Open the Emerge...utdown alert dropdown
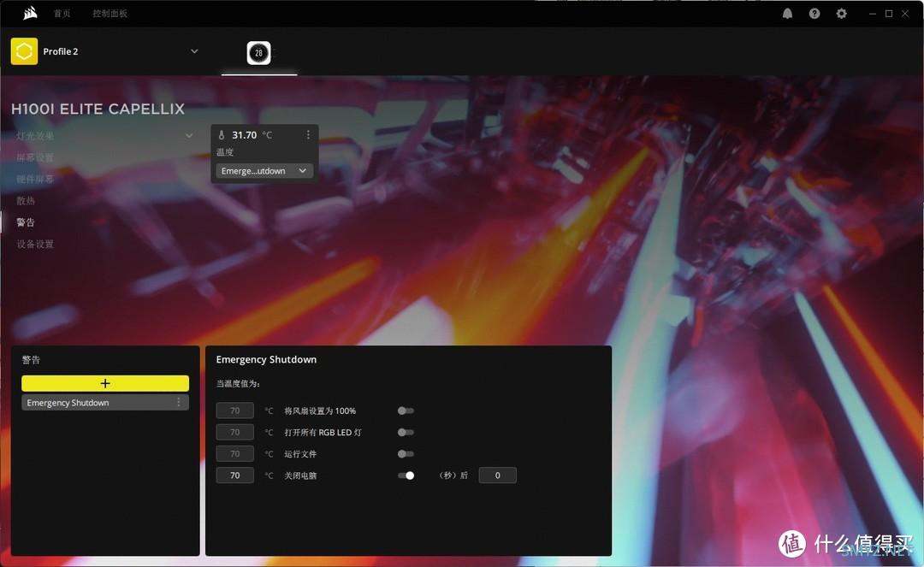 (x=264, y=171)
